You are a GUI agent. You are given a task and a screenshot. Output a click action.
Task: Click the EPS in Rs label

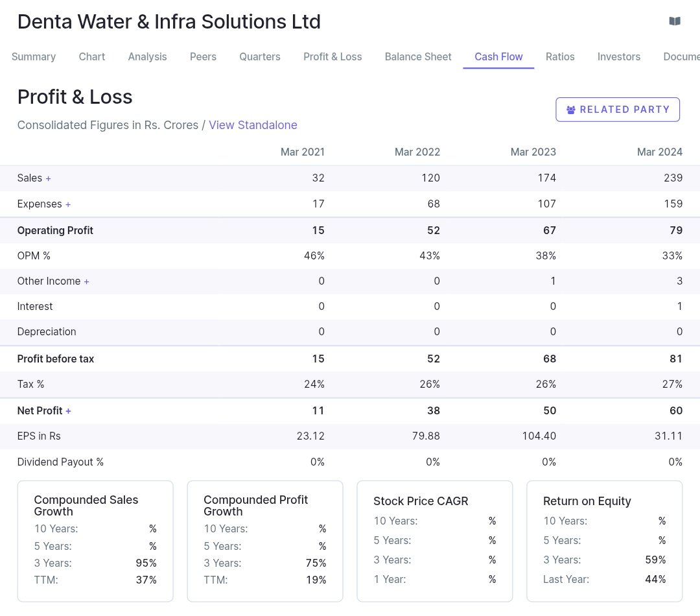click(x=39, y=436)
